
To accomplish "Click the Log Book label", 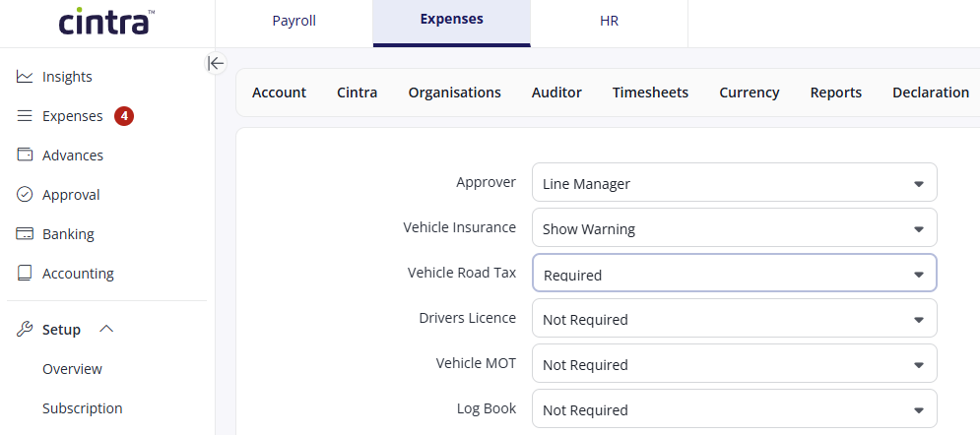I will tap(487, 408).
